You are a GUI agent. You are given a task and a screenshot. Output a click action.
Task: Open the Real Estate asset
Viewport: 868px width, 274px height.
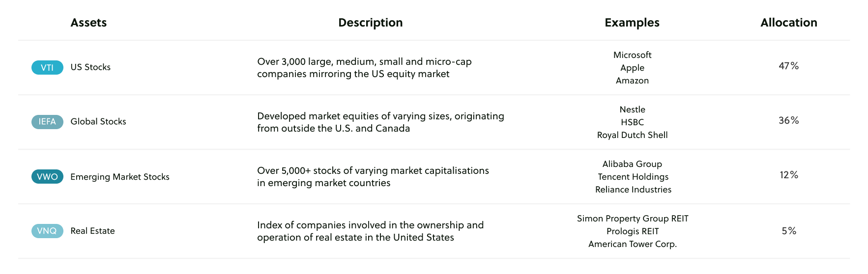pyautogui.click(x=92, y=231)
